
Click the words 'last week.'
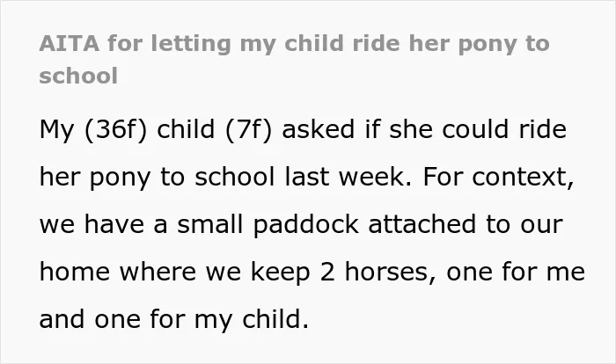coord(348,177)
